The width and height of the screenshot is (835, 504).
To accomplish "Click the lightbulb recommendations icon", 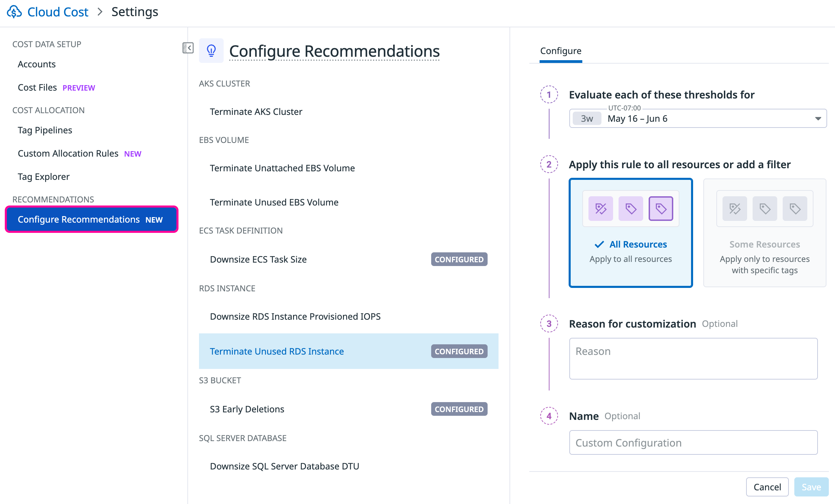I will (x=211, y=51).
